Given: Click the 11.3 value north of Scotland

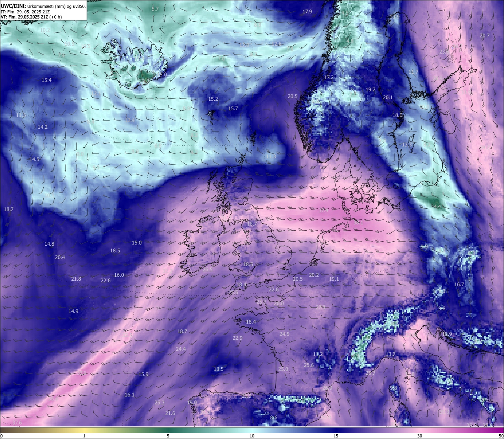Looking at the screenshot, I should (x=271, y=157).
